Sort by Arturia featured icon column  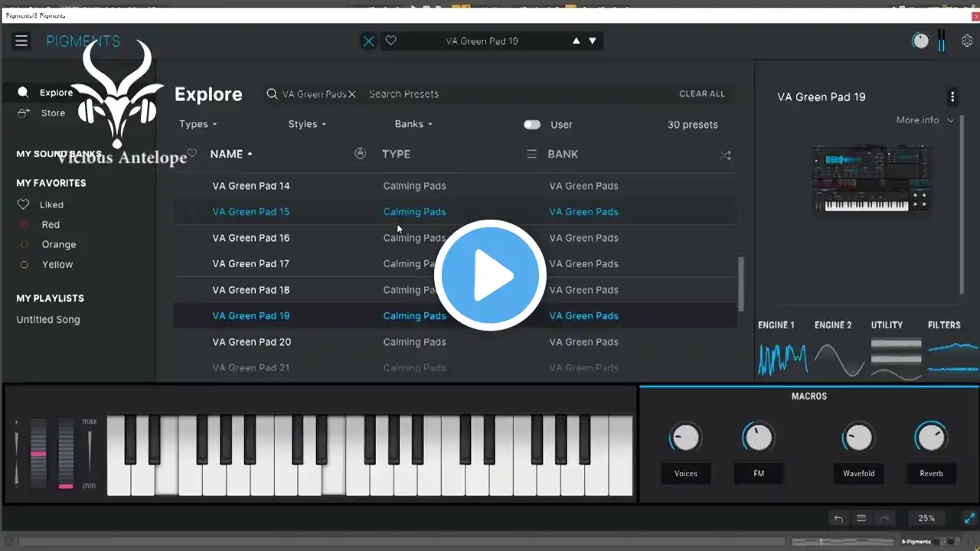360,154
